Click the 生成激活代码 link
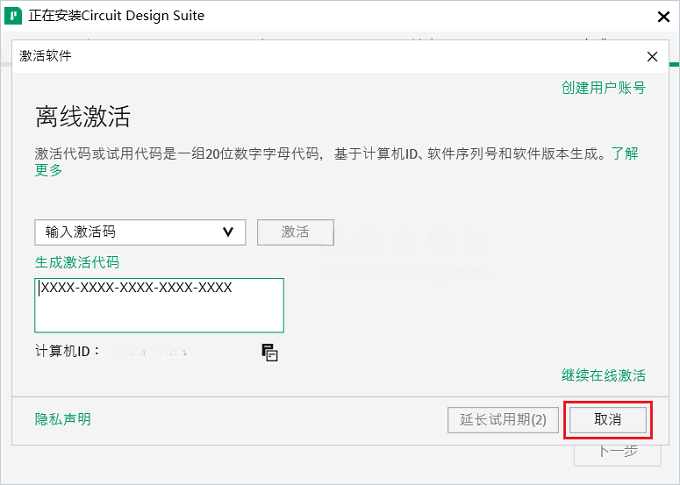 click(77, 262)
